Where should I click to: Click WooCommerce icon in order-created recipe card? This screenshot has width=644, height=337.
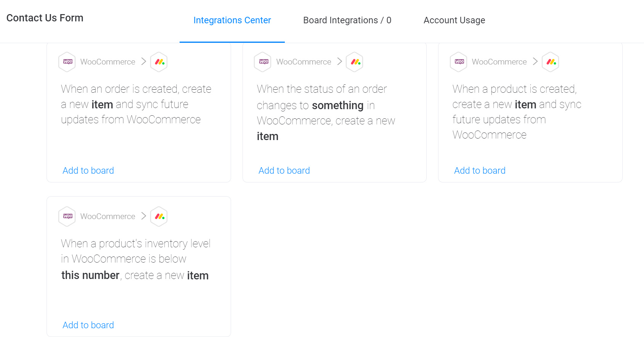(x=67, y=62)
